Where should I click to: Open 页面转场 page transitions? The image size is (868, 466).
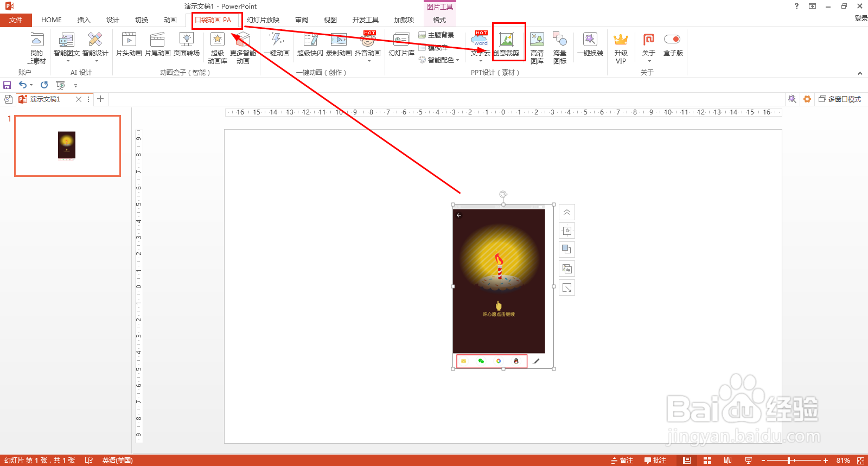187,44
